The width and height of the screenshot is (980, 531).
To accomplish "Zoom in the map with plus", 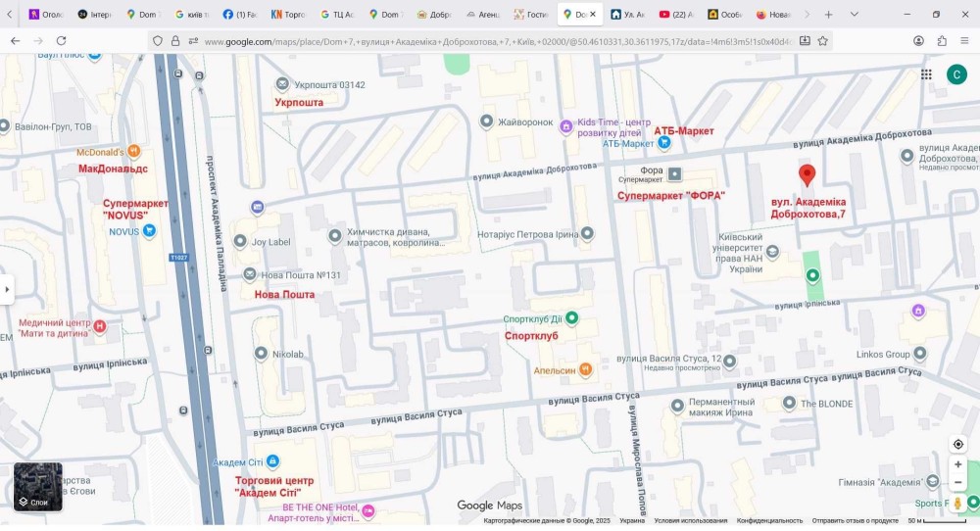I will tap(957, 464).
